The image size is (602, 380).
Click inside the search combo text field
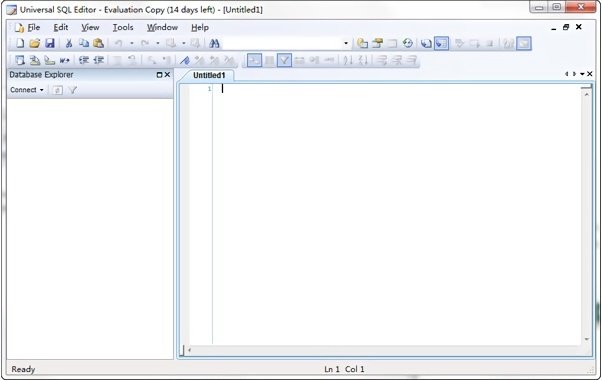click(283, 43)
